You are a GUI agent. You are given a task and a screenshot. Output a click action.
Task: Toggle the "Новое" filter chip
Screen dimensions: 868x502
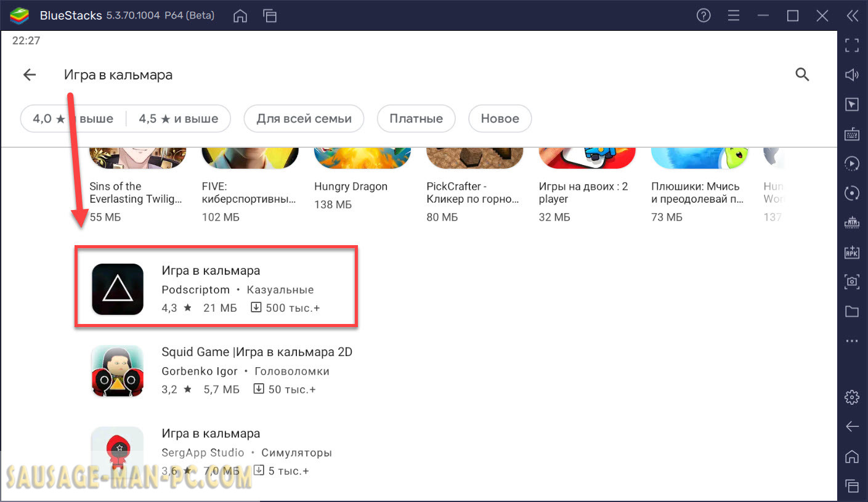(500, 119)
